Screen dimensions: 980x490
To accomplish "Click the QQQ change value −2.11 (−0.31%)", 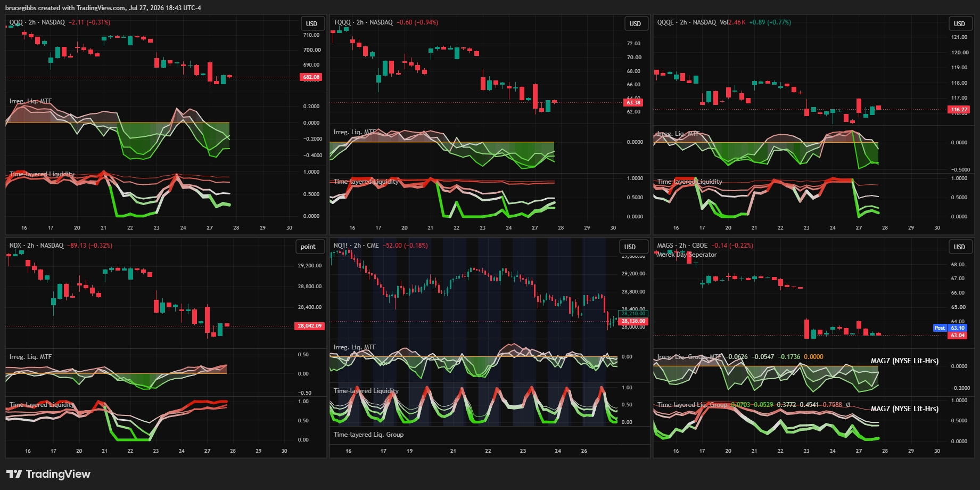I will (x=89, y=22).
